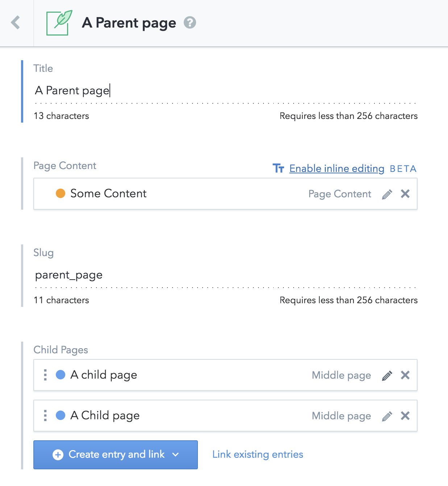
Task: Remove 'A child page' link
Action: (405, 375)
